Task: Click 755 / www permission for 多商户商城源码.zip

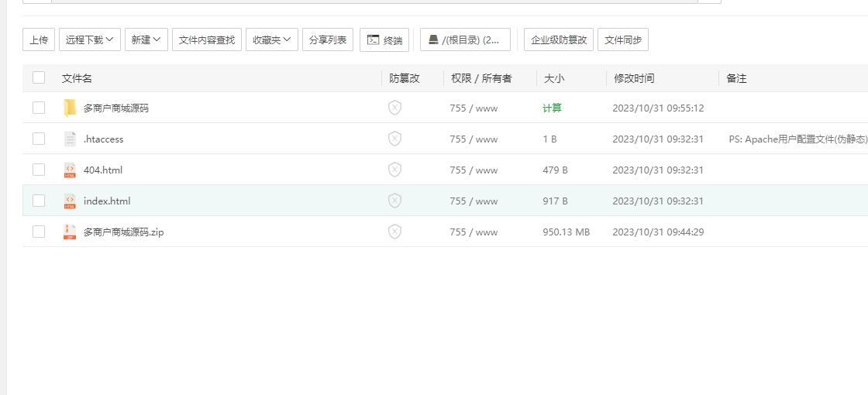Action: (x=474, y=232)
